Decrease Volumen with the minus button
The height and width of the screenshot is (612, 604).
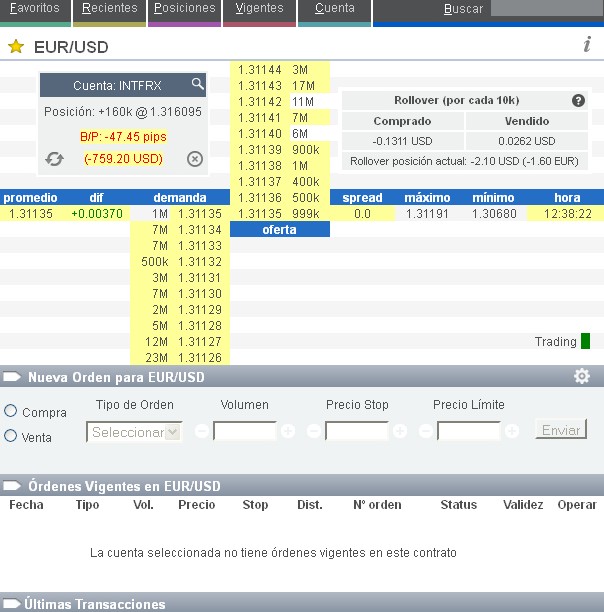pyautogui.click(x=202, y=431)
